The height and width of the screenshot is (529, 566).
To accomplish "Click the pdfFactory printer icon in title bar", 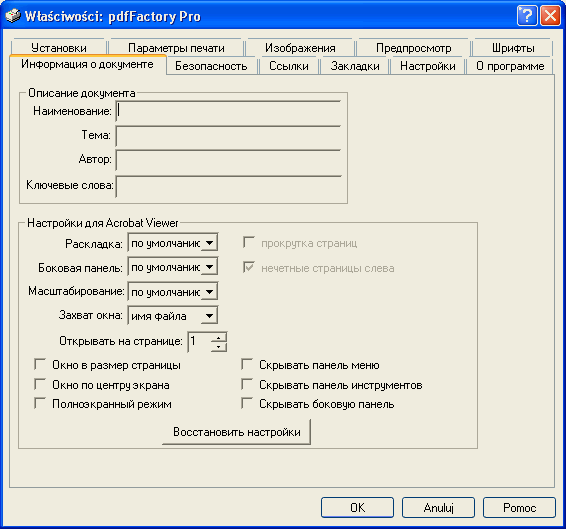I will pos(13,16).
